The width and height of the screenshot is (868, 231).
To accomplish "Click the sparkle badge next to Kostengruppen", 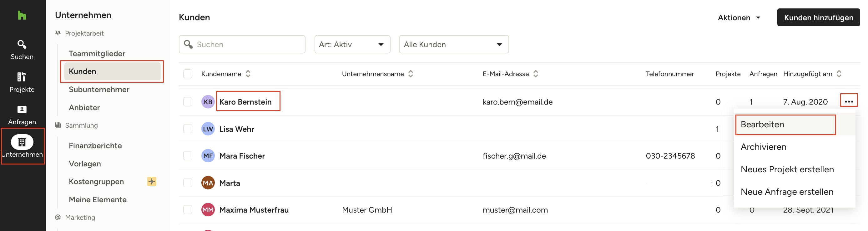I will (x=152, y=182).
